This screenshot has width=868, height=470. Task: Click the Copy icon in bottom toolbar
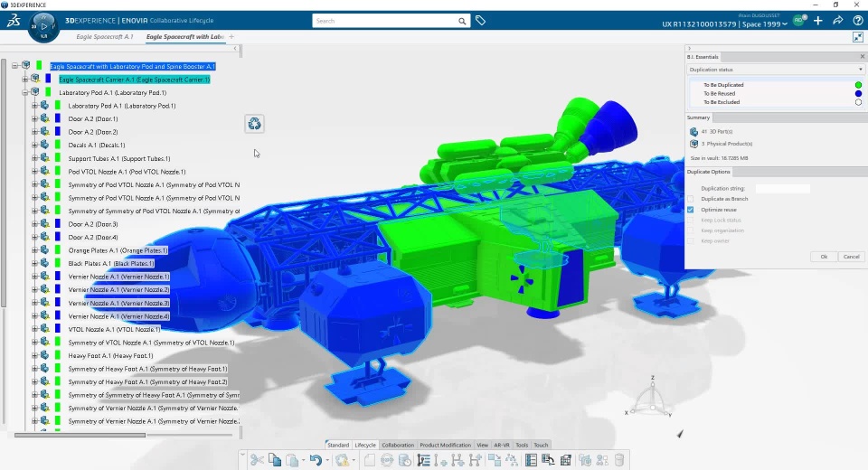[275, 459]
